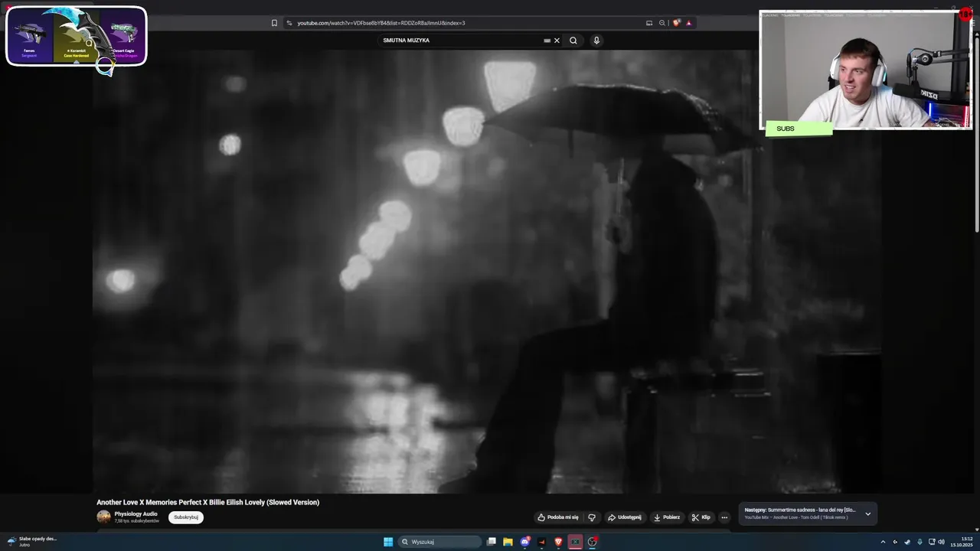Viewport: 980px width, 551px height.
Task: Clear the YouTube search query
Action: (557, 41)
